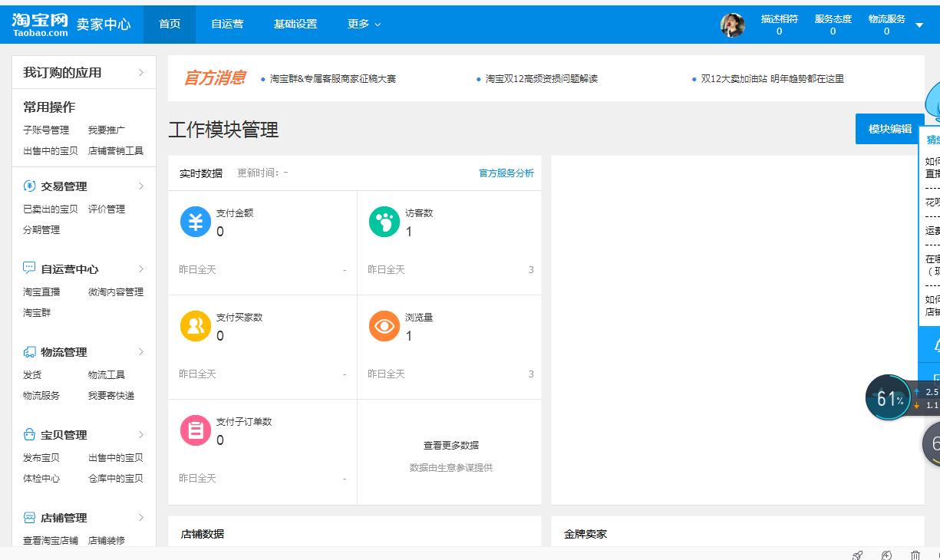940x560 pixels.
Task: Select the 支付买家数 buyer icon
Action: point(196,325)
